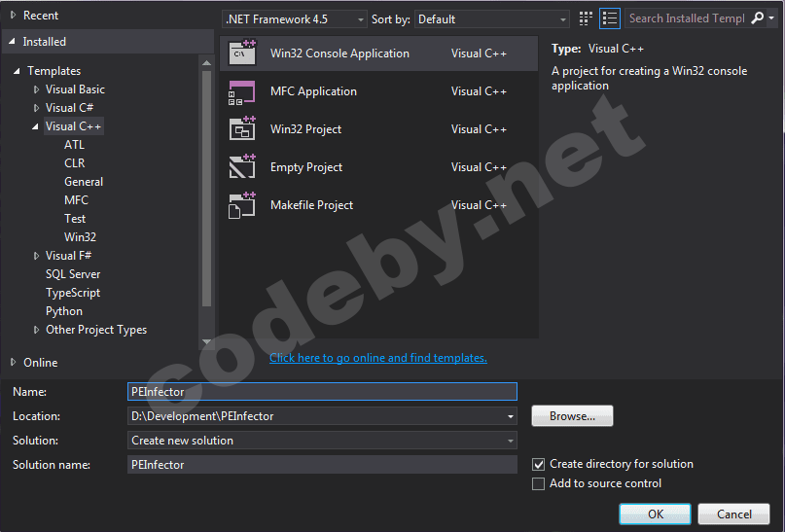785x532 pixels.
Task: Select MFC in the templates tree
Action: 76,200
